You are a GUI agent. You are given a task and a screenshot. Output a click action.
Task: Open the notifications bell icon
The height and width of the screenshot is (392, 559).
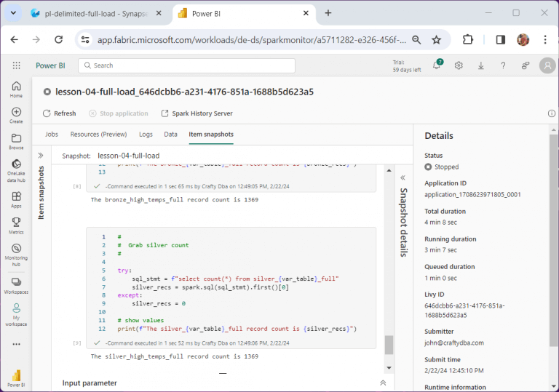pyautogui.click(x=437, y=65)
